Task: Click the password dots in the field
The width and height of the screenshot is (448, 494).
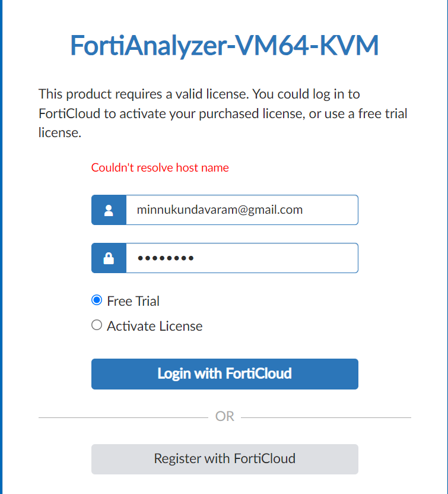Action: click(x=166, y=258)
